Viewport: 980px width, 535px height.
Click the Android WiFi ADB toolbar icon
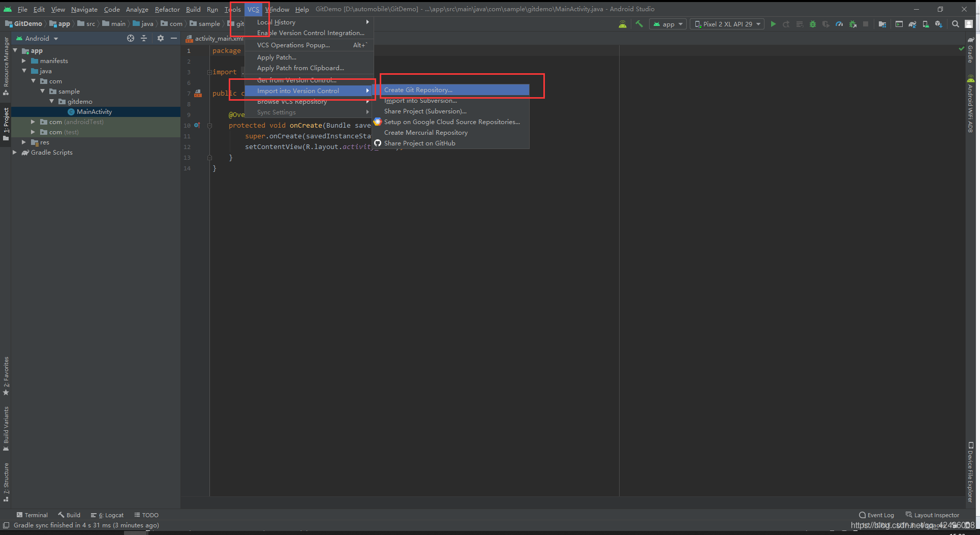click(x=623, y=24)
